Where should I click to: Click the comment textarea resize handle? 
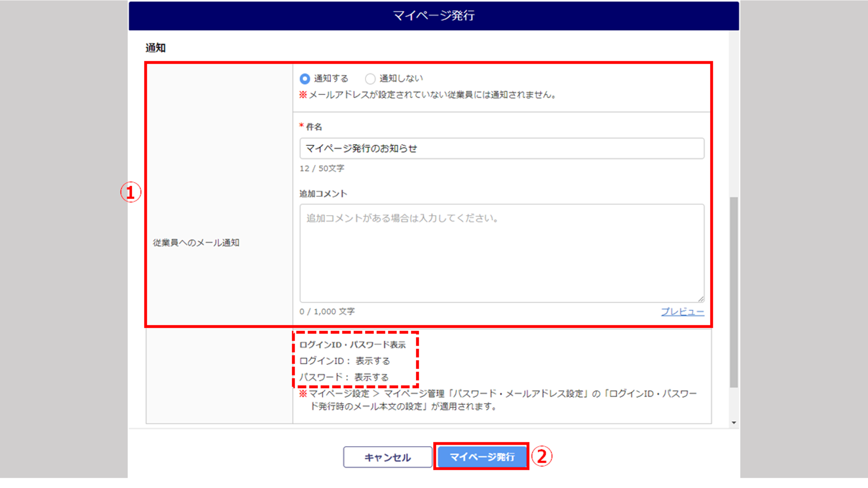pyautogui.click(x=701, y=299)
